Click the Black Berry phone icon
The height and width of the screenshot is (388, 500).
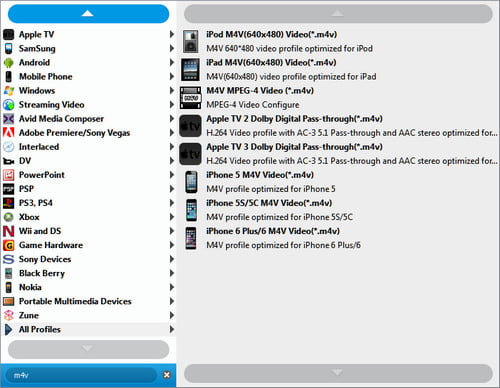[x=9, y=273]
